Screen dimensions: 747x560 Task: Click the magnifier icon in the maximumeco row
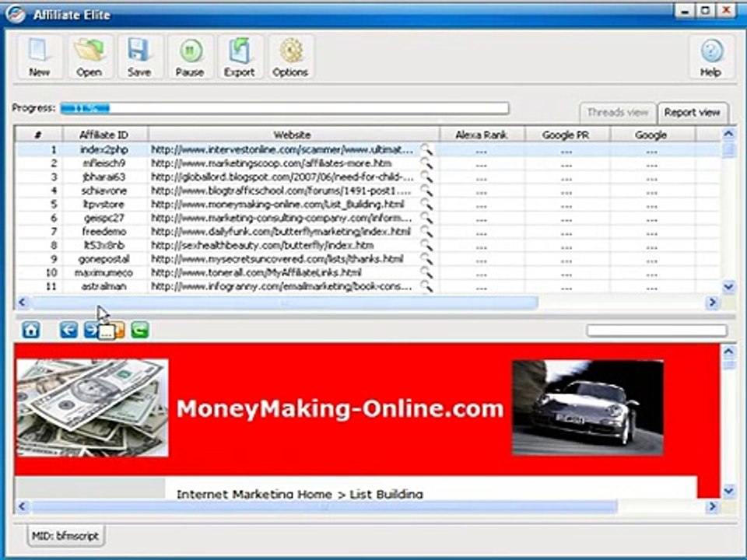coord(426,273)
